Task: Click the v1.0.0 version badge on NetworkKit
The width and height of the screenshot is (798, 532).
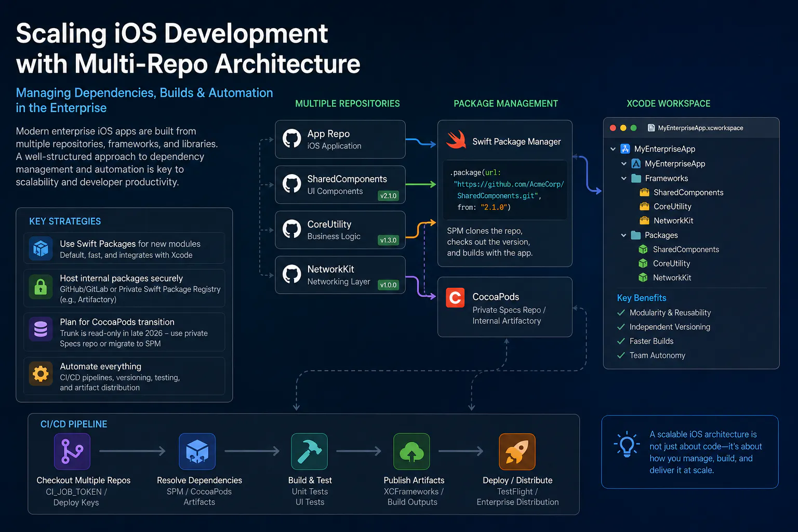Action: pos(389,285)
